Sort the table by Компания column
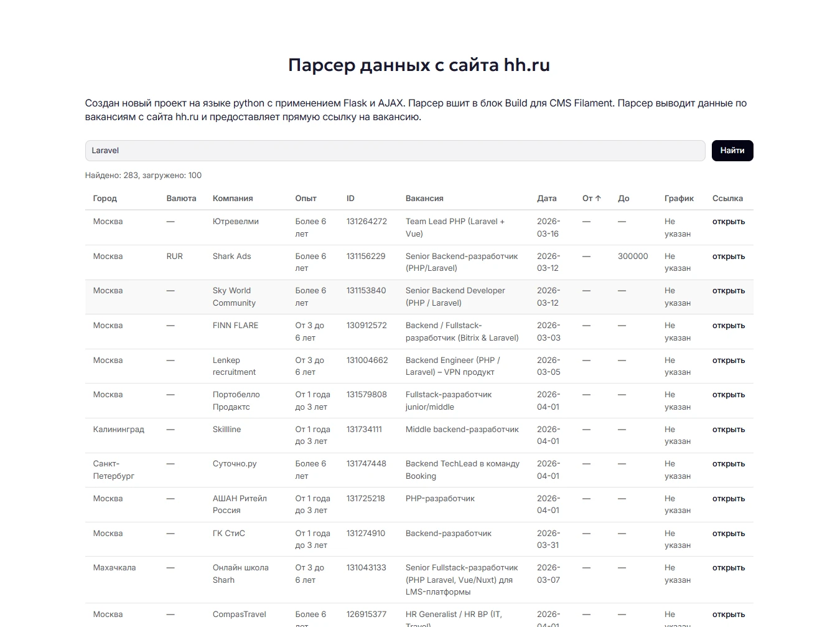The width and height of the screenshot is (840, 627). [232, 198]
